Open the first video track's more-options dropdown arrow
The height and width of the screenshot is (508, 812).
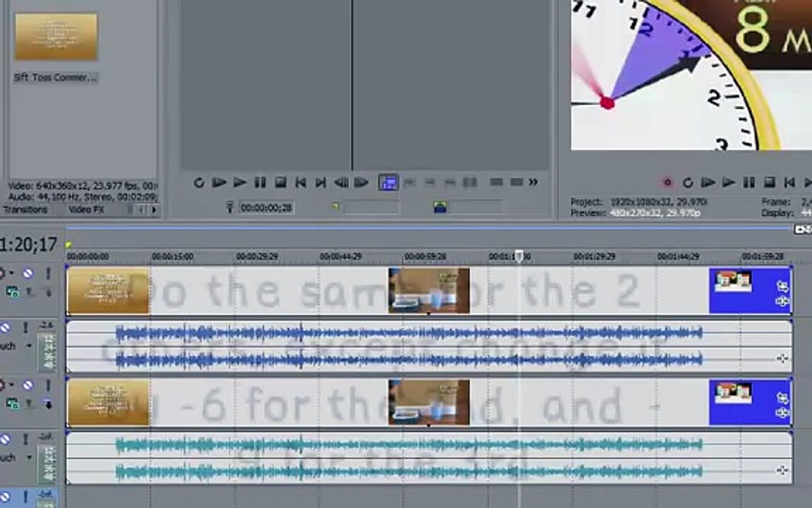[12, 273]
